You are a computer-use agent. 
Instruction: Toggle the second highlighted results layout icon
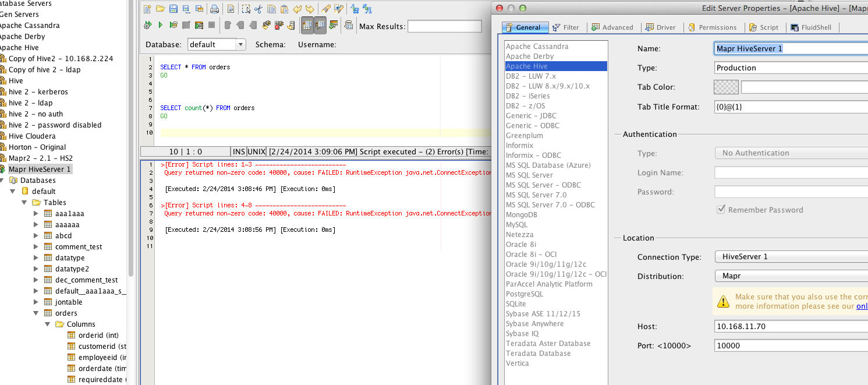click(x=320, y=25)
